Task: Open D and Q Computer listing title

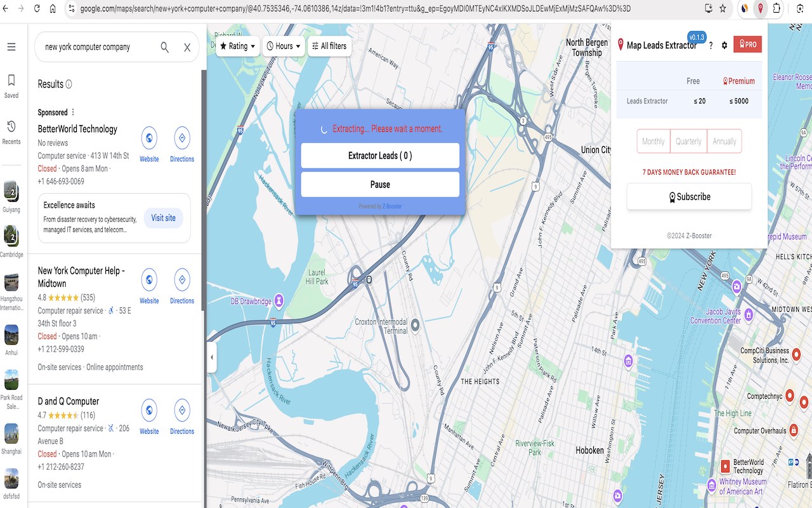Action: coord(69,401)
